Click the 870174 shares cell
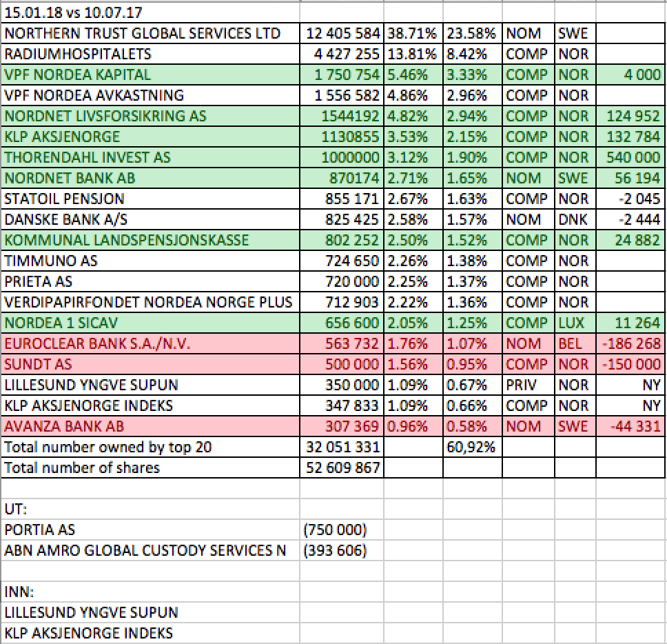 pyautogui.click(x=342, y=178)
